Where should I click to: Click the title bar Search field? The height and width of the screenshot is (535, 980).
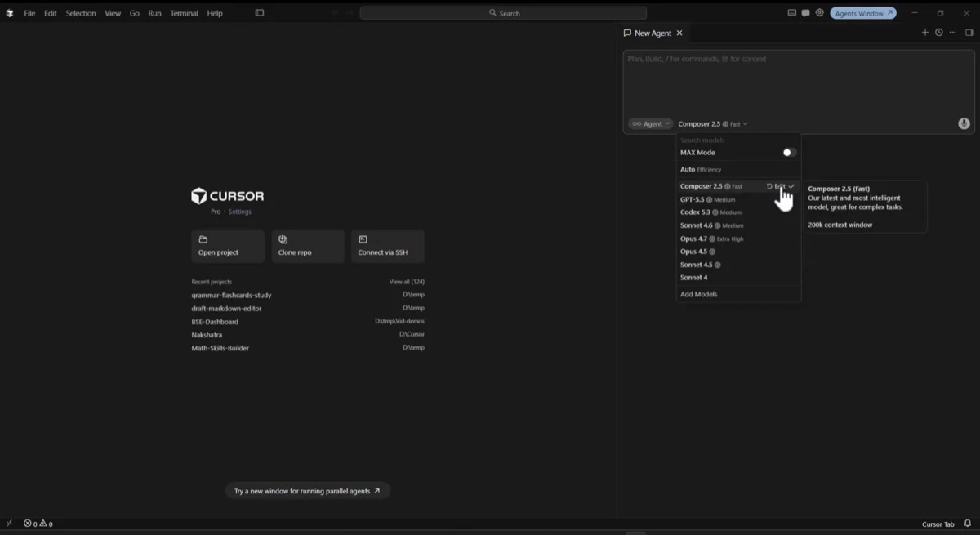tap(503, 13)
